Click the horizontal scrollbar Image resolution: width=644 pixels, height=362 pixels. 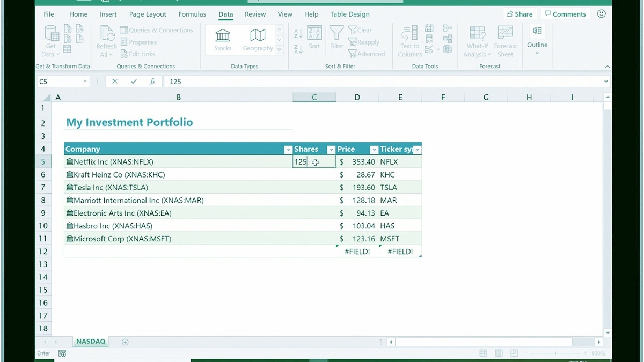click(484, 342)
